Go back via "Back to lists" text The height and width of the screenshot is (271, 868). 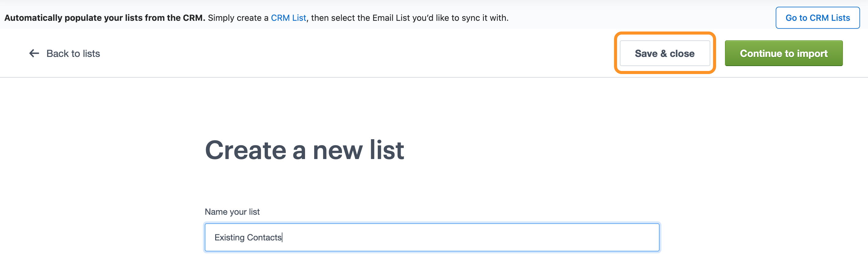pyautogui.click(x=73, y=54)
